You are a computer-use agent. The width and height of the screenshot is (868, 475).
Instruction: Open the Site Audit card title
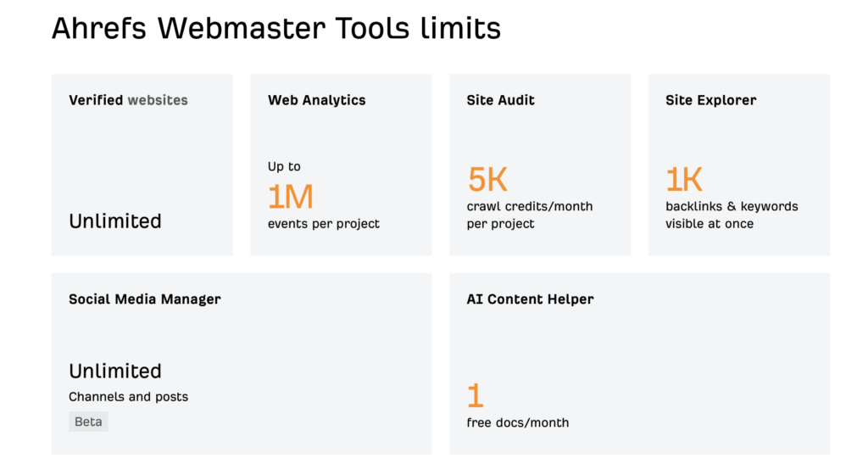tap(500, 100)
